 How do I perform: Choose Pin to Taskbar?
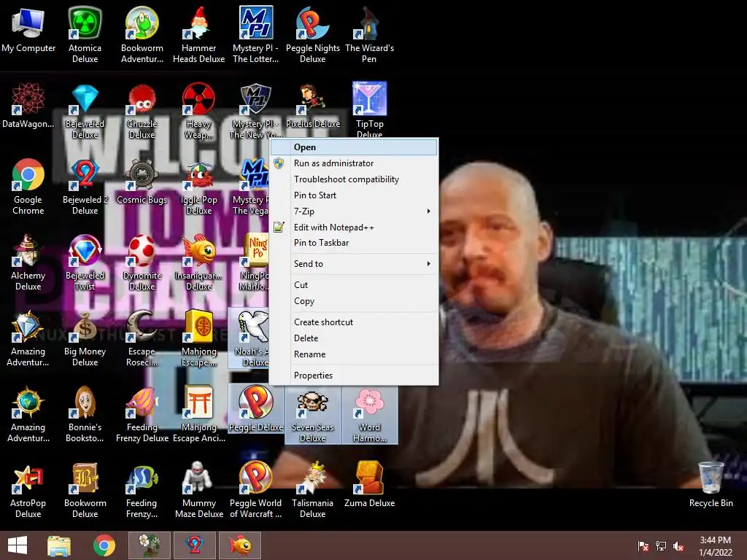tap(354, 243)
